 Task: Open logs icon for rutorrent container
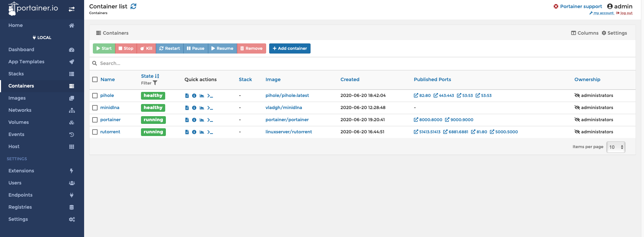pos(187,132)
